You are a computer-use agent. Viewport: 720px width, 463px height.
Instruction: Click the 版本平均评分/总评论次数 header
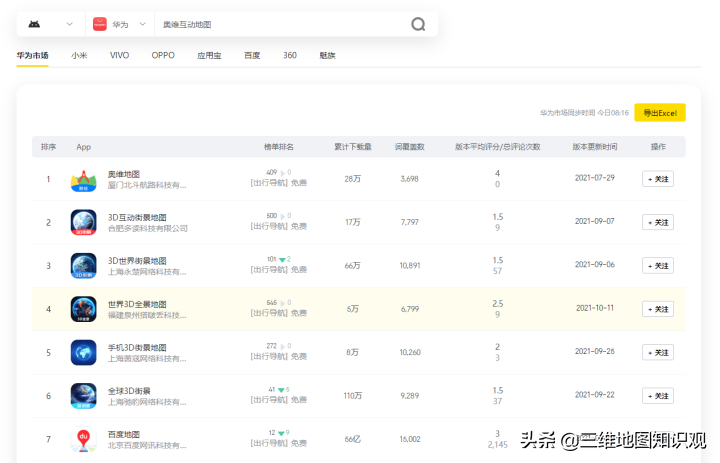tap(497, 147)
